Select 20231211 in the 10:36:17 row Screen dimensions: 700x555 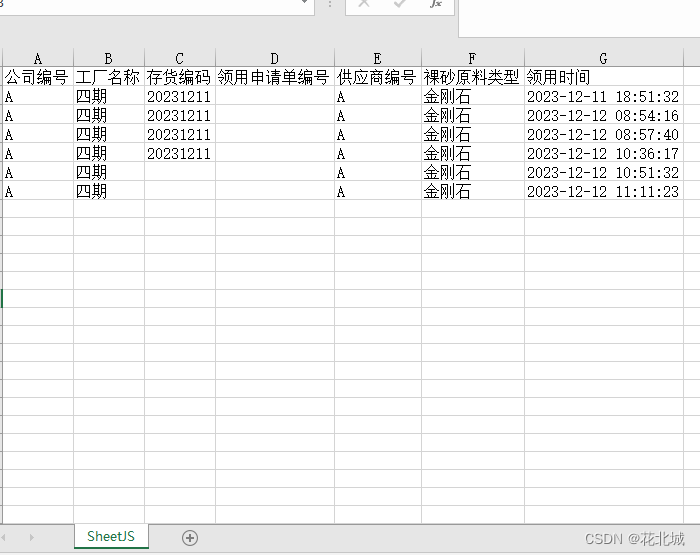click(x=179, y=153)
